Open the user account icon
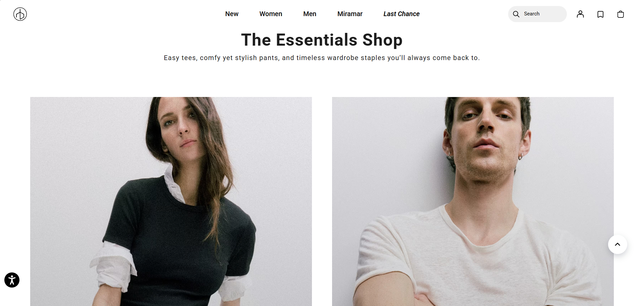The image size is (644, 306). pos(580,14)
